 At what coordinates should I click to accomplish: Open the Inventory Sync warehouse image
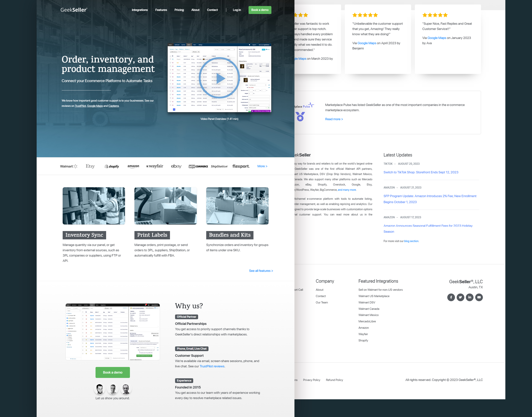coord(94,206)
